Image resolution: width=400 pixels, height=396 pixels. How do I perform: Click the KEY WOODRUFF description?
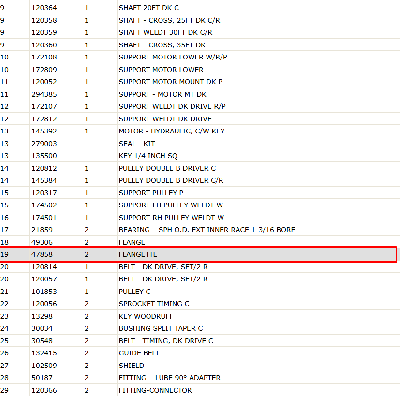click(x=145, y=316)
